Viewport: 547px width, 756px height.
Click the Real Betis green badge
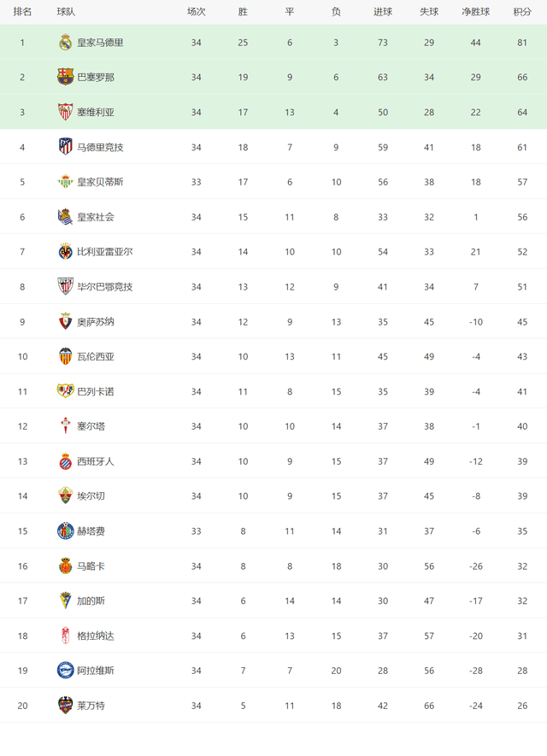[65, 182]
